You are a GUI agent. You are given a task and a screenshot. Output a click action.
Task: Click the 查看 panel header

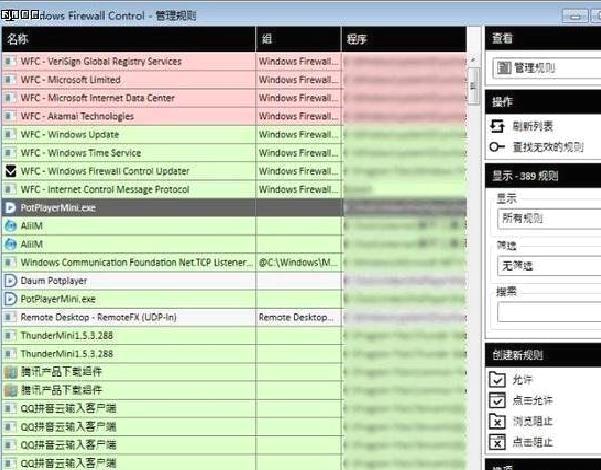(543, 38)
